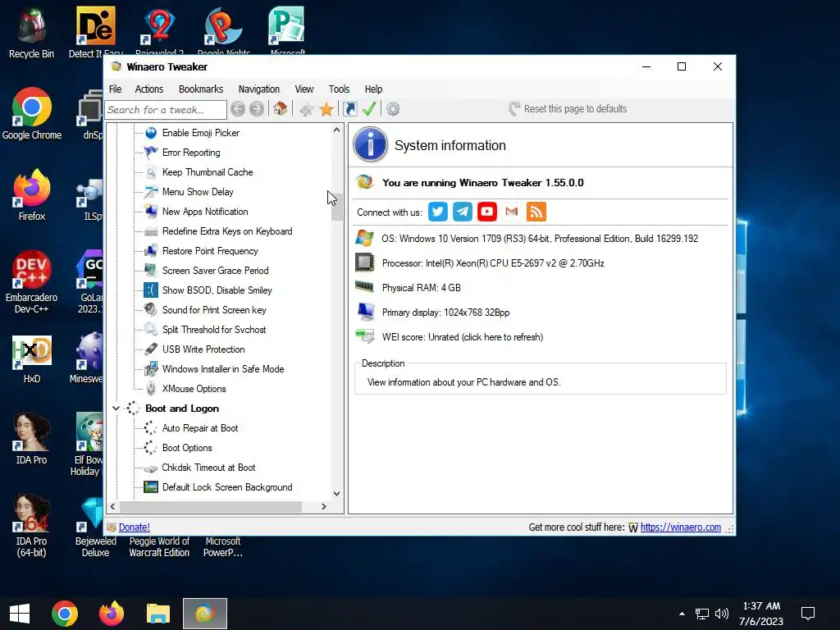Select Windows Installer in Safe Mode

pyautogui.click(x=223, y=369)
